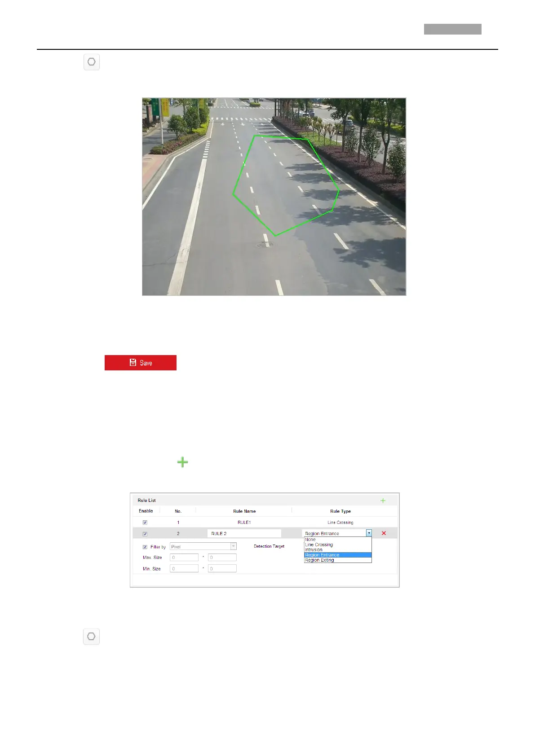Click the Line Crossing type in RULE1 row

tap(340, 523)
